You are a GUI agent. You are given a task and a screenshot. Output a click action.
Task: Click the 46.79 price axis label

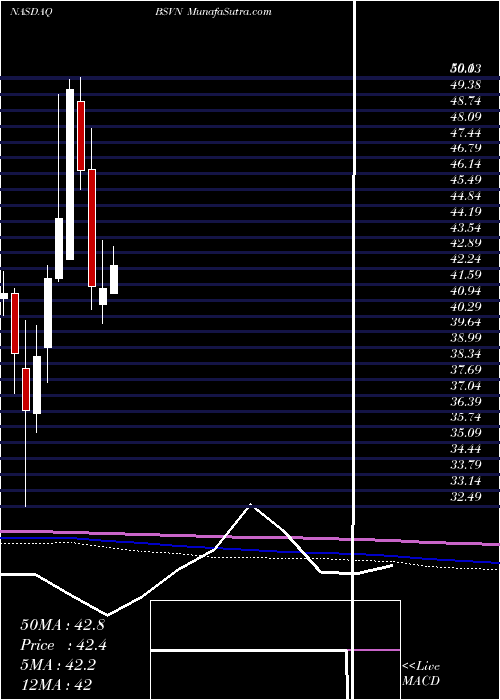tap(466, 148)
